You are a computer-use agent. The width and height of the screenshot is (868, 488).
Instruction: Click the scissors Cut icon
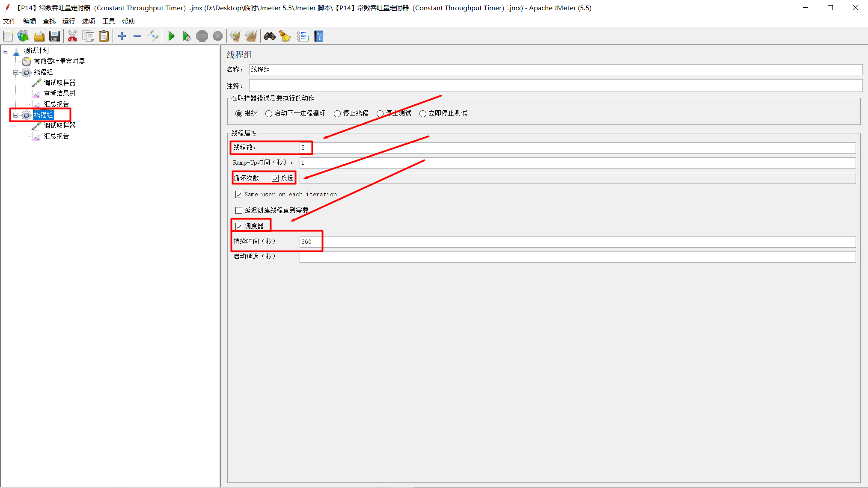pos(72,36)
